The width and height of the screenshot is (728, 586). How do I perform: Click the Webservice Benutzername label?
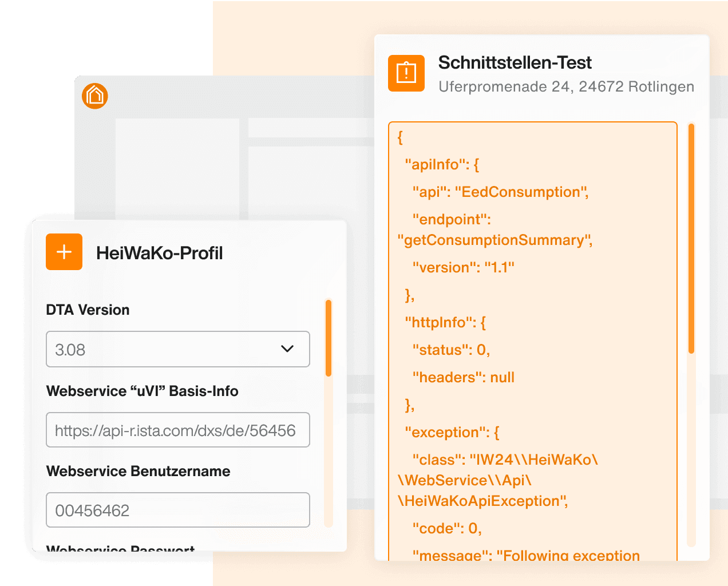[x=139, y=471]
